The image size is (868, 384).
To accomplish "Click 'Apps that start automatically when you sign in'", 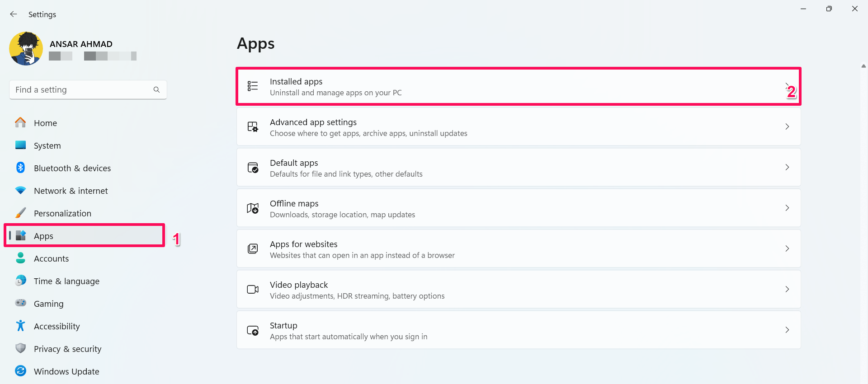I will pos(349,337).
